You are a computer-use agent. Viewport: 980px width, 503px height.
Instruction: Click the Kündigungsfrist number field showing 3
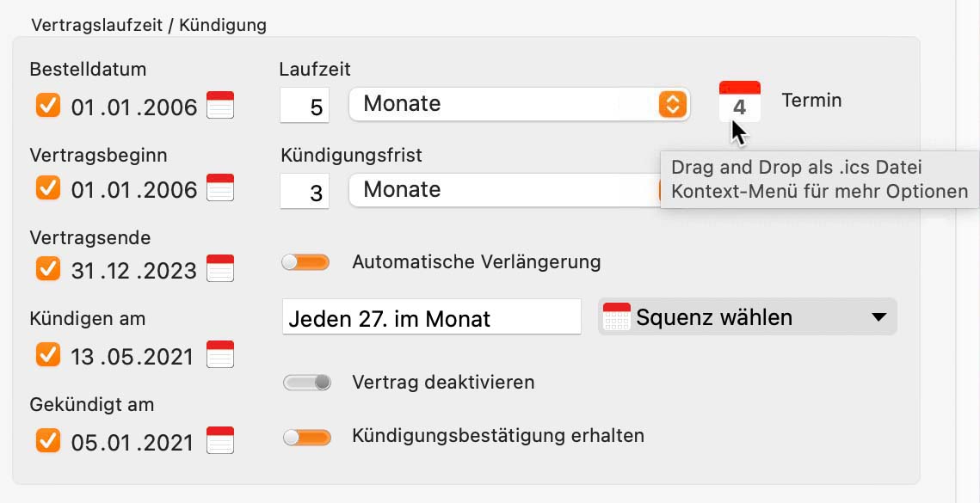click(305, 191)
